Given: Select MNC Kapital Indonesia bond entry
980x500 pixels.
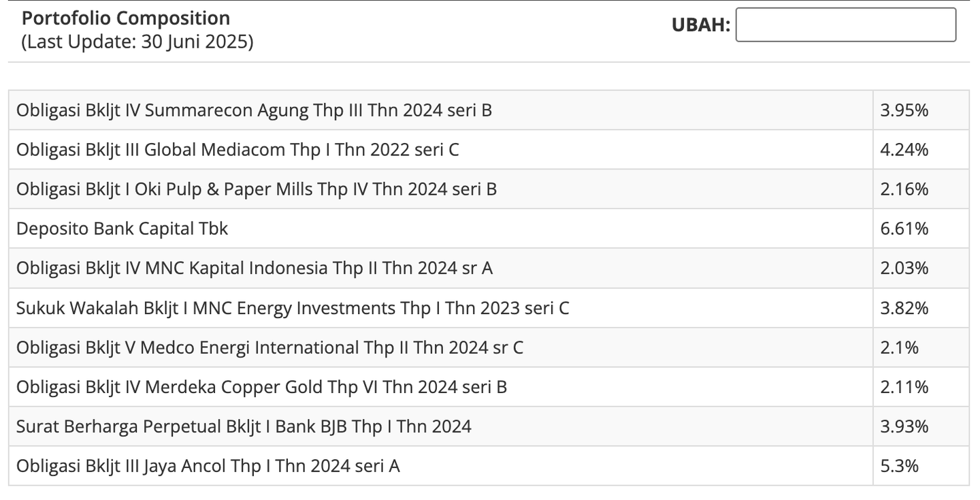Looking at the screenshot, I should 255,268.
